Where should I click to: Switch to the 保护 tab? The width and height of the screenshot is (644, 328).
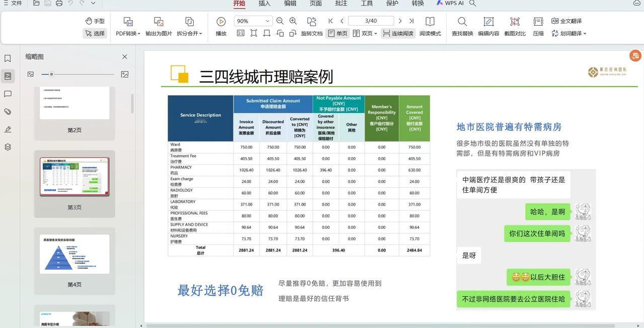(392, 4)
